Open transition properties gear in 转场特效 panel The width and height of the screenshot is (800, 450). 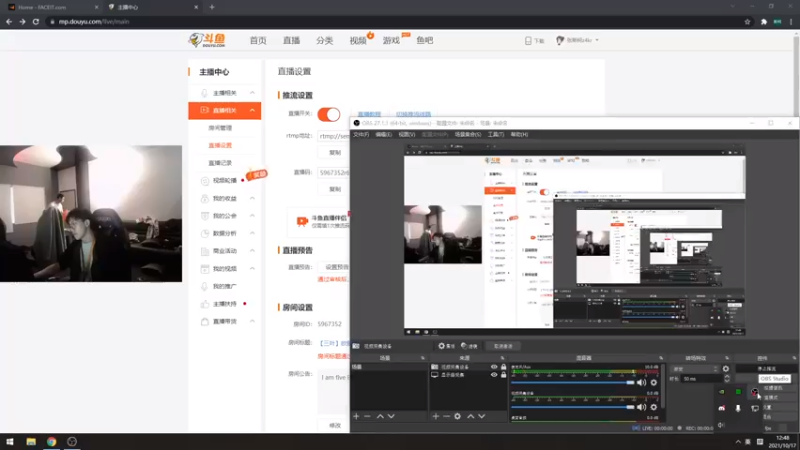tap(726, 368)
